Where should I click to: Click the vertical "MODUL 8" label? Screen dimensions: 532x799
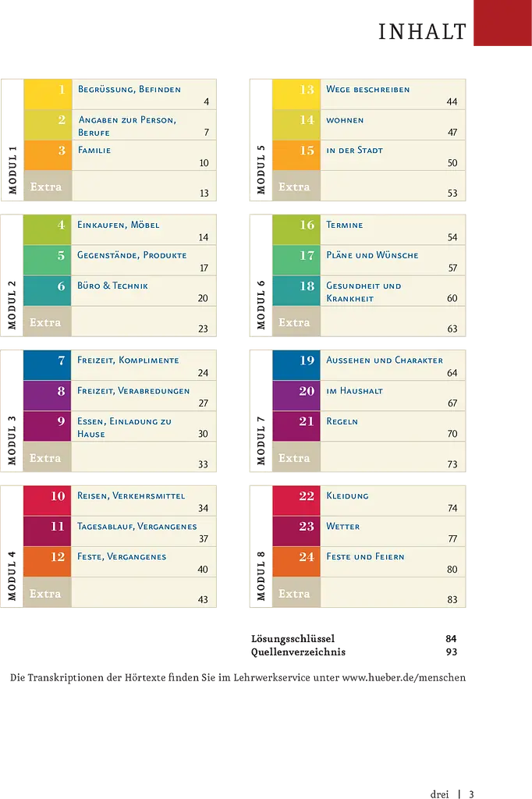[x=261, y=576]
